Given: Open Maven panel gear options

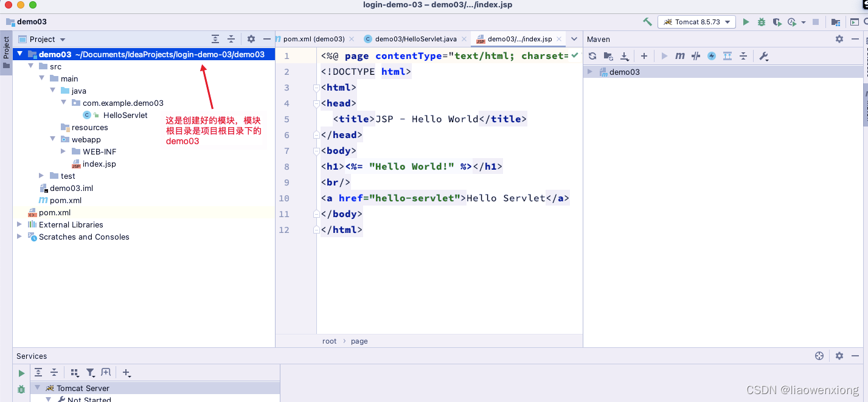Looking at the screenshot, I should 839,39.
